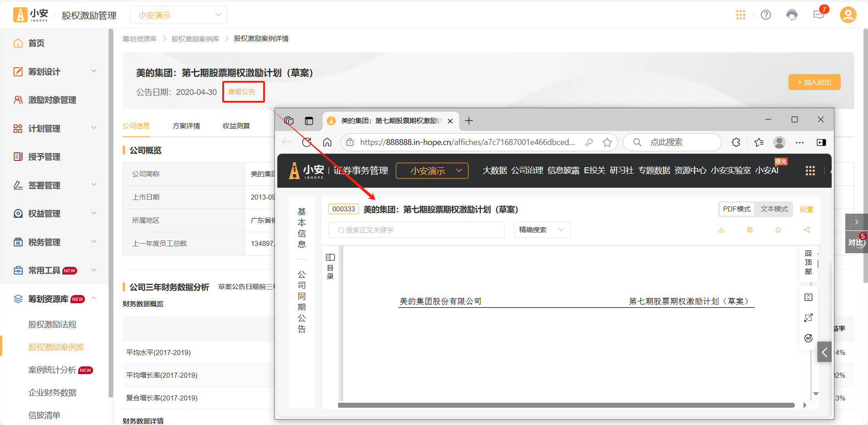Image resolution: width=868 pixels, height=425 pixels.
Task: Switch to PDF模式 view
Action: (x=737, y=209)
